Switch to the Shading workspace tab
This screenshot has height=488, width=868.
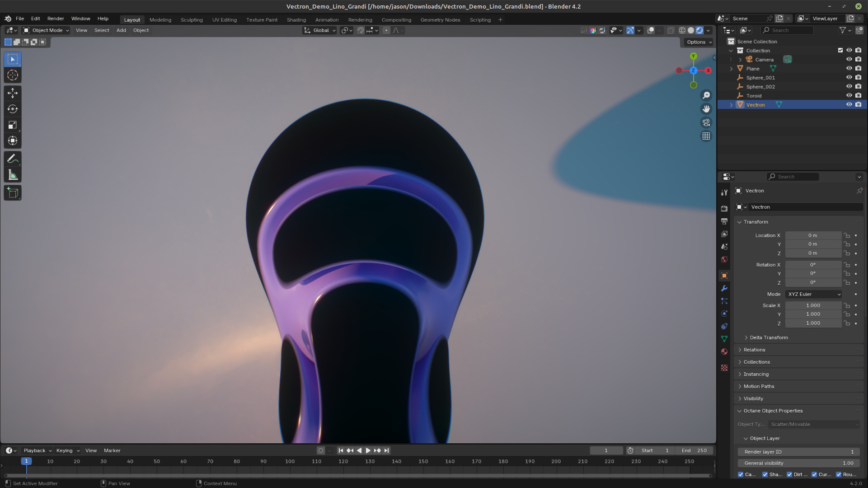click(296, 20)
